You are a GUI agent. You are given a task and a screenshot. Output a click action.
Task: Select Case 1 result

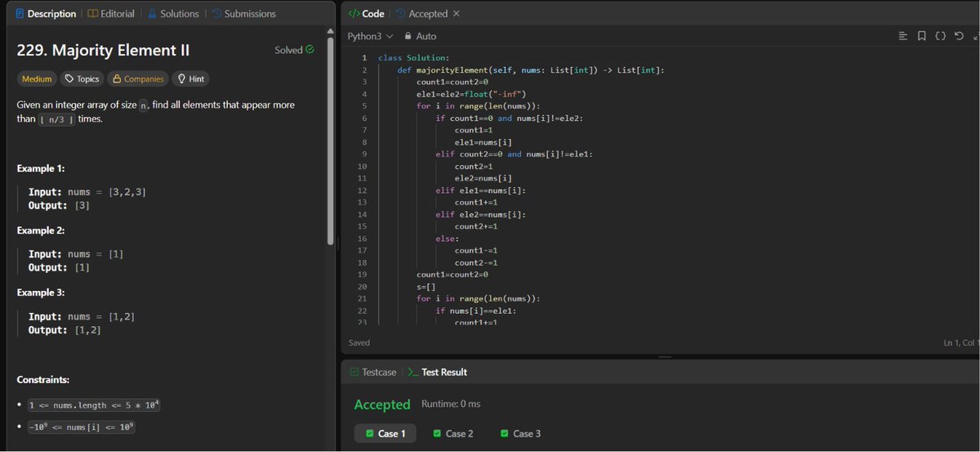click(385, 433)
